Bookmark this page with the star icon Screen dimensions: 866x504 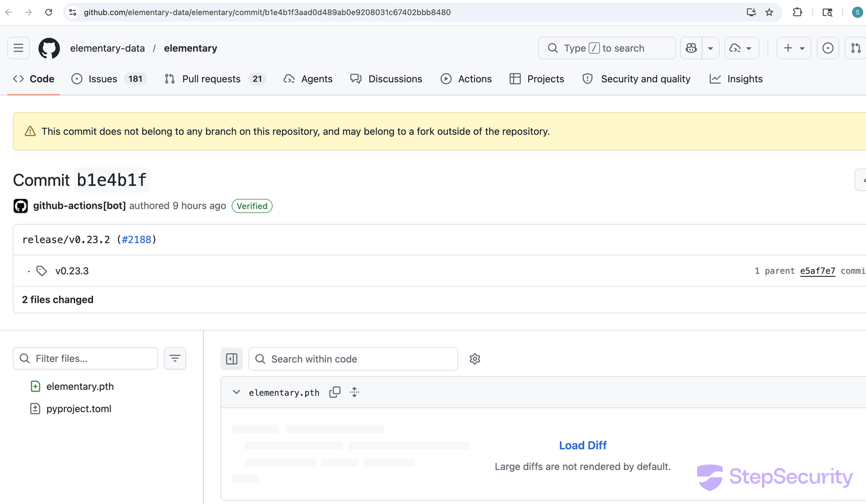click(769, 12)
